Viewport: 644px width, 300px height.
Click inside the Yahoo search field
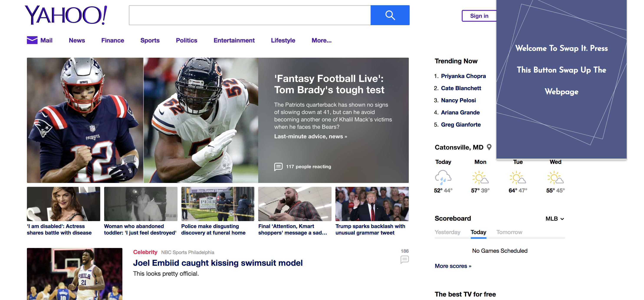250,15
